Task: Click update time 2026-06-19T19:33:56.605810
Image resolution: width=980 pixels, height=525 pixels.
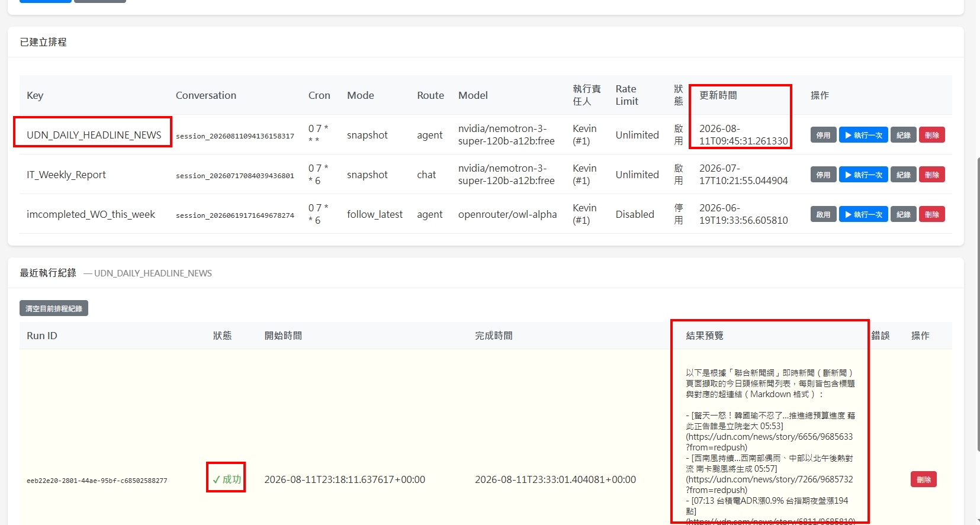Action: pyautogui.click(x=744, y=214)
